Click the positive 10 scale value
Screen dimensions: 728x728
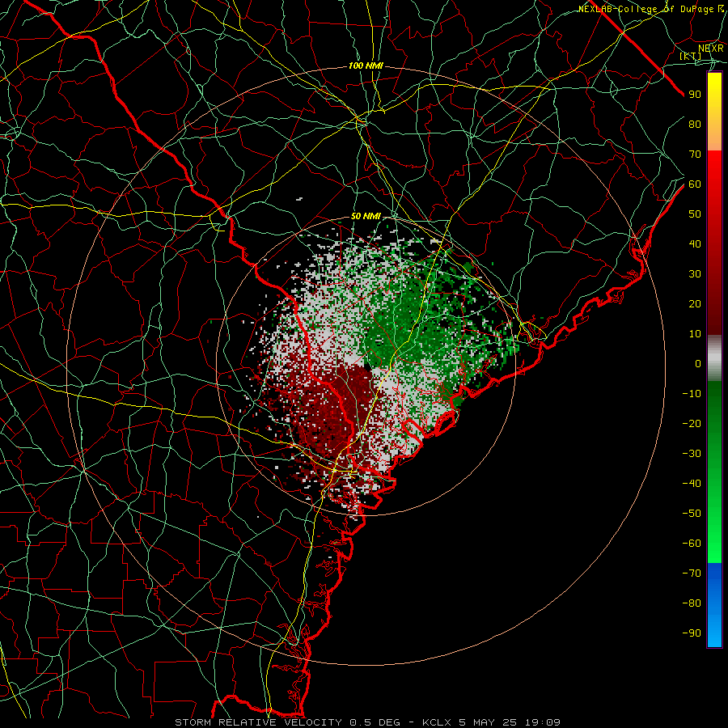[x=695, y=334]
